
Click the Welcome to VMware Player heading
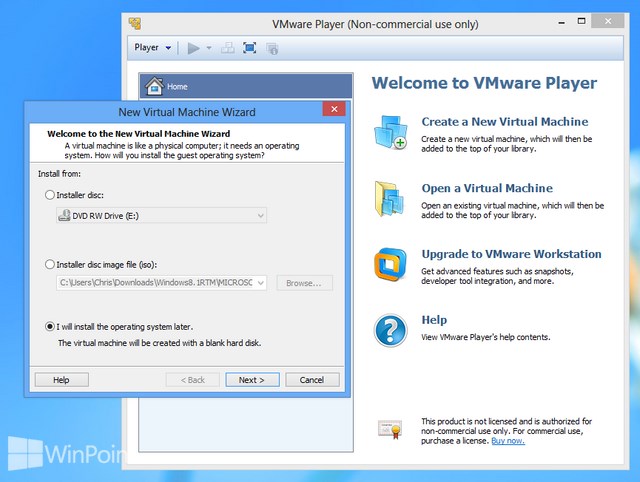(x=484, y=83)
